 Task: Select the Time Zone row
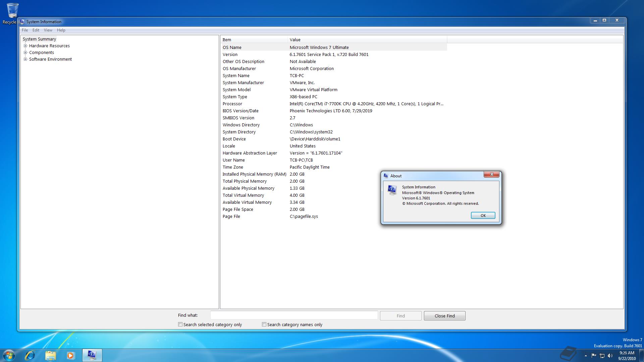(x=334, y=167)
